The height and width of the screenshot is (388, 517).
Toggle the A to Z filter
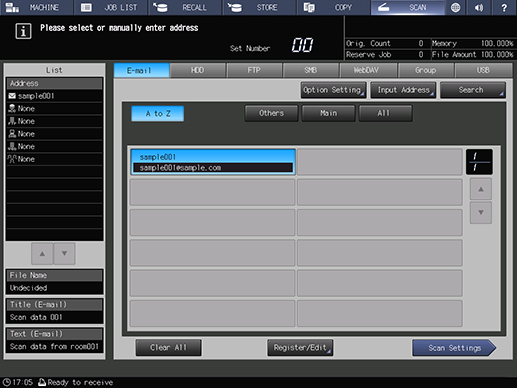pyautogui.click(x=158, y=114)
